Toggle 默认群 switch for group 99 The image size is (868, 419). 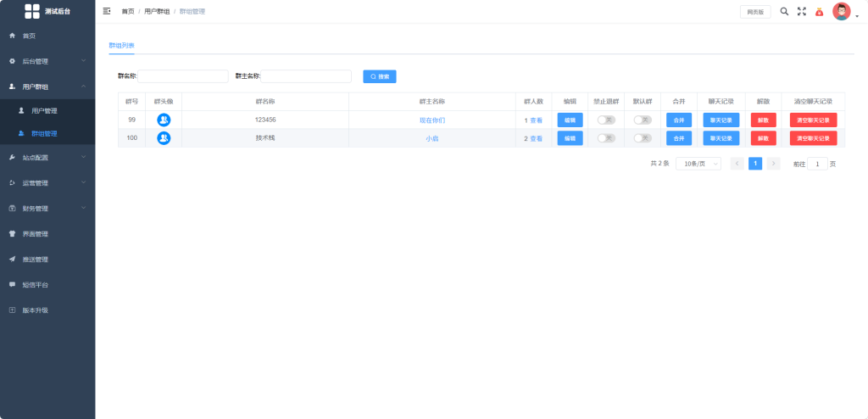[643, 120]
